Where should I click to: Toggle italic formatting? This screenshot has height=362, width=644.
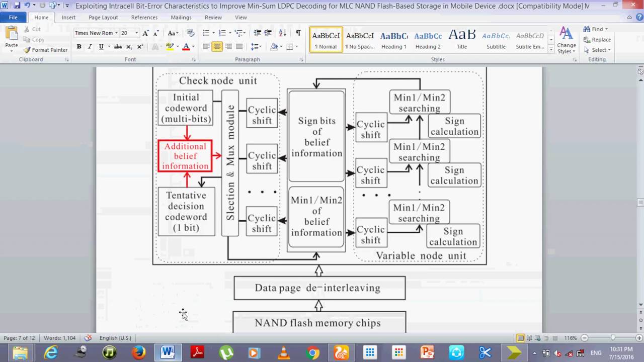[x=90, y=47]
